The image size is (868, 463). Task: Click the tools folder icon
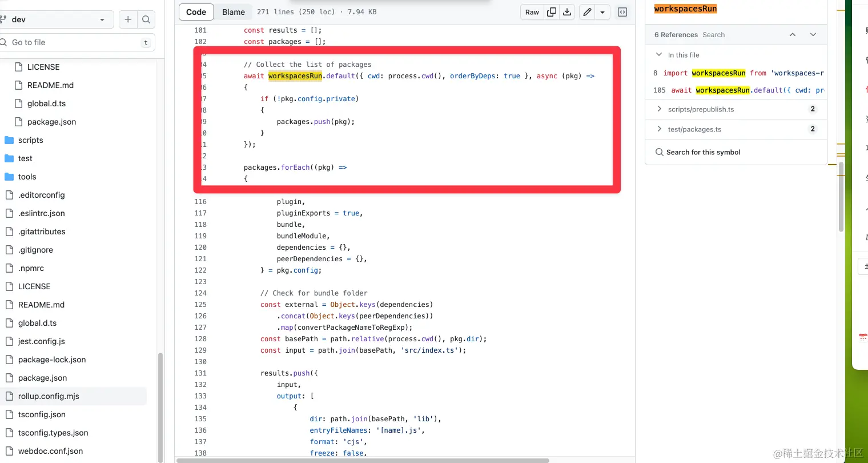[x=9, y=177]
